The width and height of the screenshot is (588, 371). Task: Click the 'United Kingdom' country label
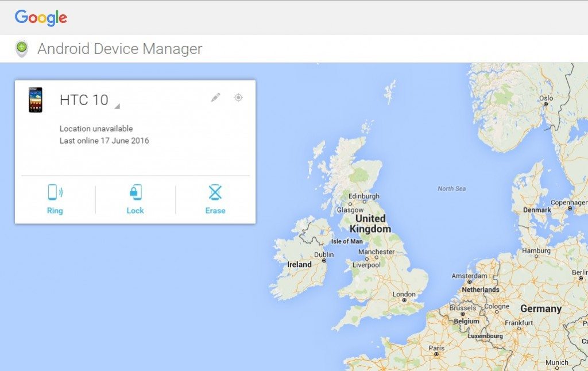point(370,223)
